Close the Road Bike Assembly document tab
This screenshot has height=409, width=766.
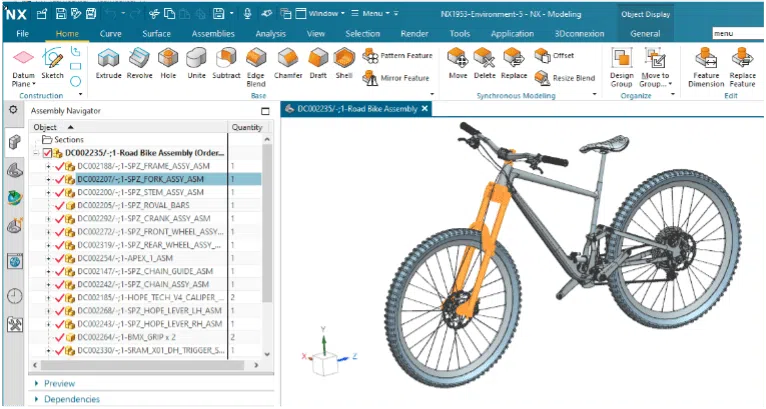click(x=425, y=108)
